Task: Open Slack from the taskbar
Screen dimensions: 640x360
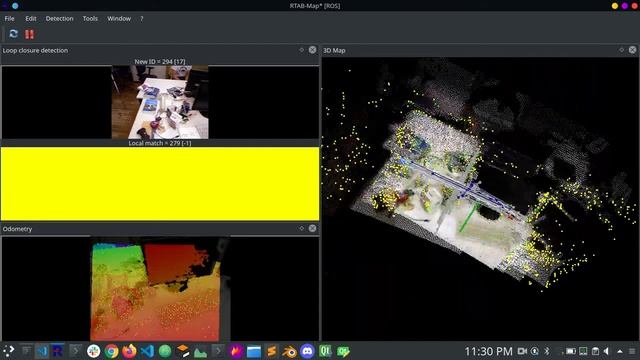Action: click(93, 351)
